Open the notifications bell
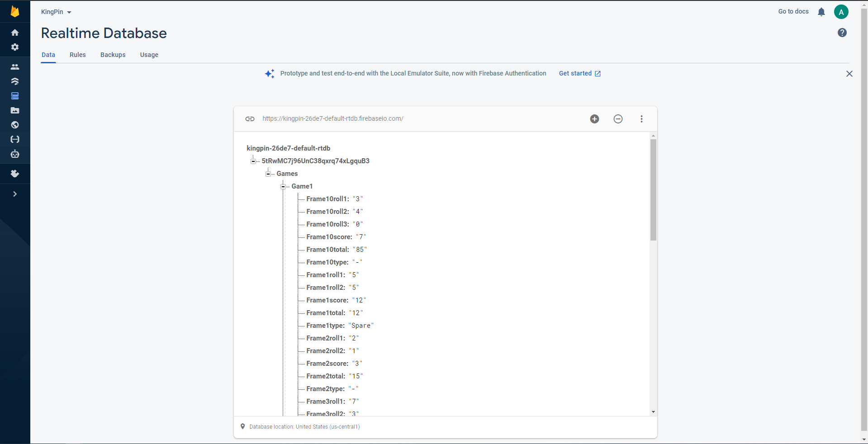 pos(821,12)
